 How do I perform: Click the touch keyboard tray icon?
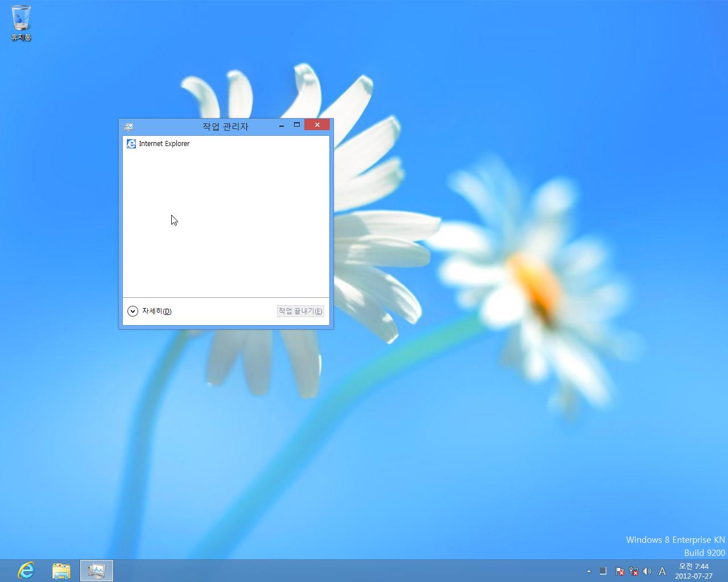tap(603, 571)
